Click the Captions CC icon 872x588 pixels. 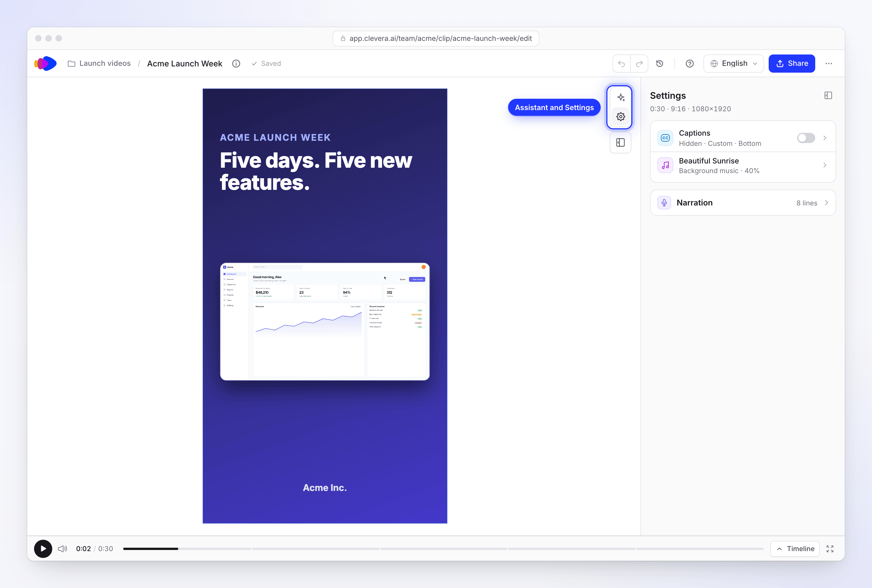(665, 138)
